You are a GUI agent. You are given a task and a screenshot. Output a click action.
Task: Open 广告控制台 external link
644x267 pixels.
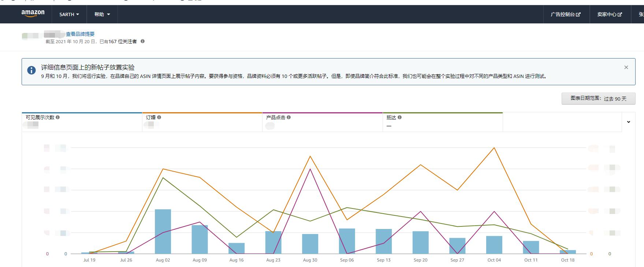pos(565,14)
